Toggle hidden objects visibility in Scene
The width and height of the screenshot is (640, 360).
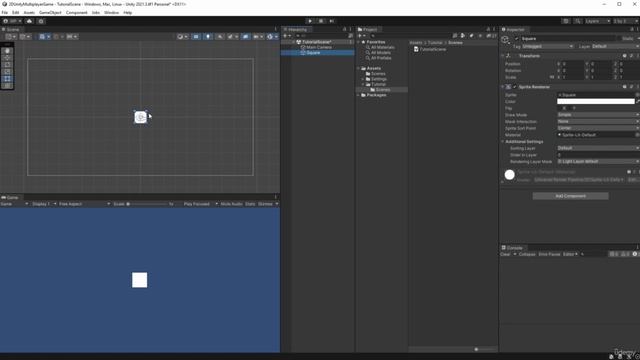coord(245,36)
